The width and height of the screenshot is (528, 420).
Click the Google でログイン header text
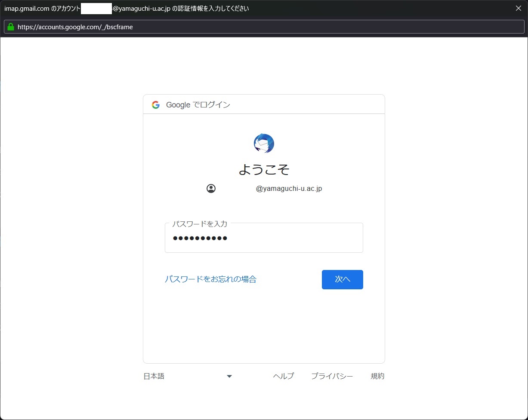pyautogui.click(x=198, y=105)
